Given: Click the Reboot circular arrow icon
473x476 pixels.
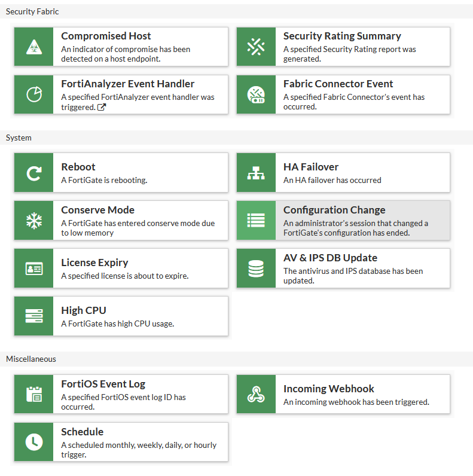Looking at the screenshot, I should (34, 173).
